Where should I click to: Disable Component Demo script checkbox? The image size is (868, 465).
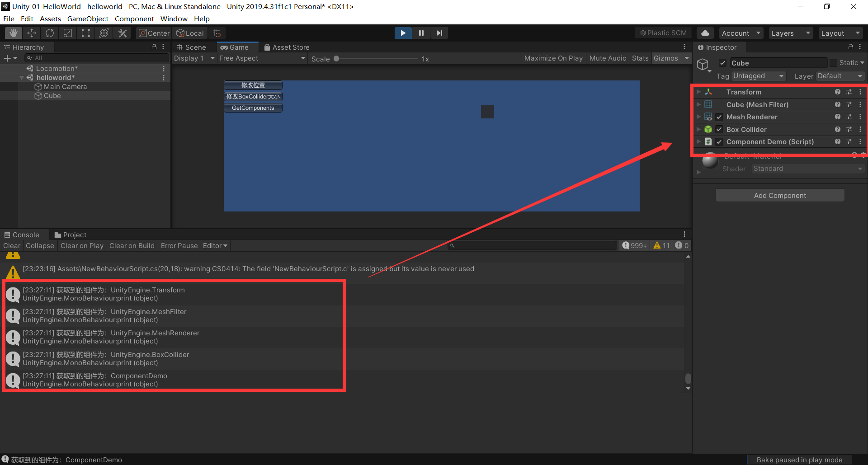[x=719, y=141]
